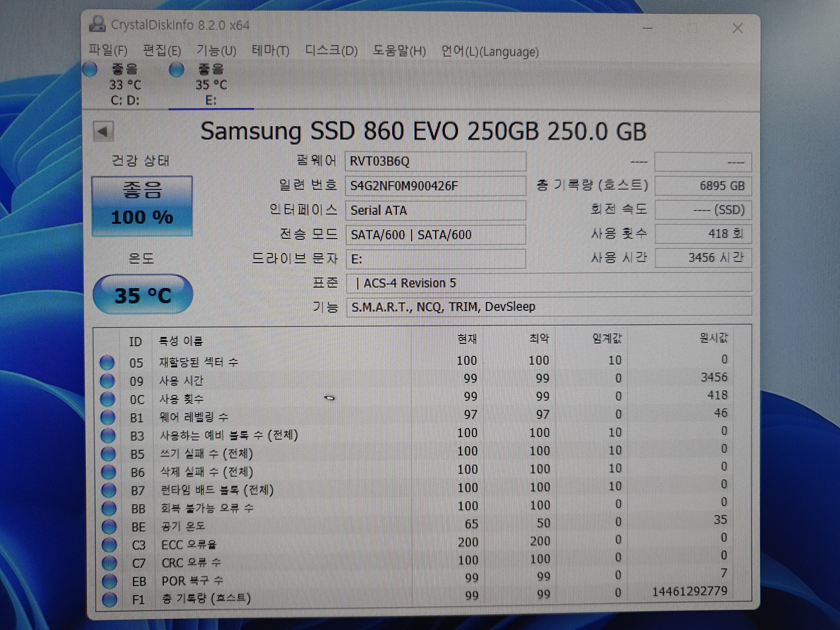Click status circle for attribute B7
The image size is (840, 630).
109,490
